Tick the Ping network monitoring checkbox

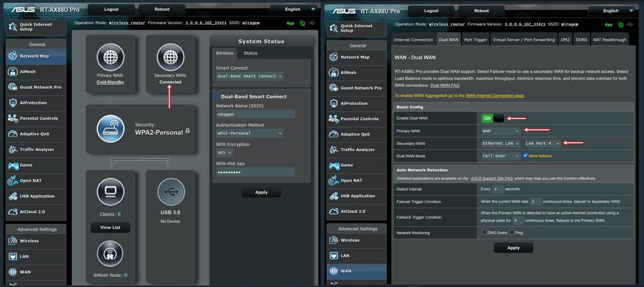click(512, 232)
